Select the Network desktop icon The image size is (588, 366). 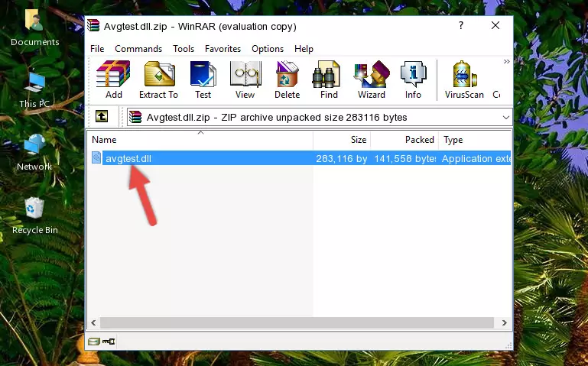coord(34,153)
